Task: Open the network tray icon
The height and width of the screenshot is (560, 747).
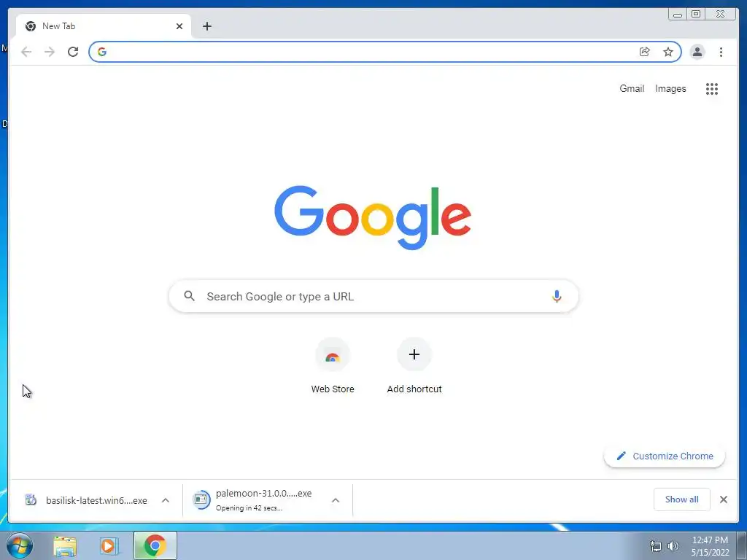Action: [x=656, y=546]
